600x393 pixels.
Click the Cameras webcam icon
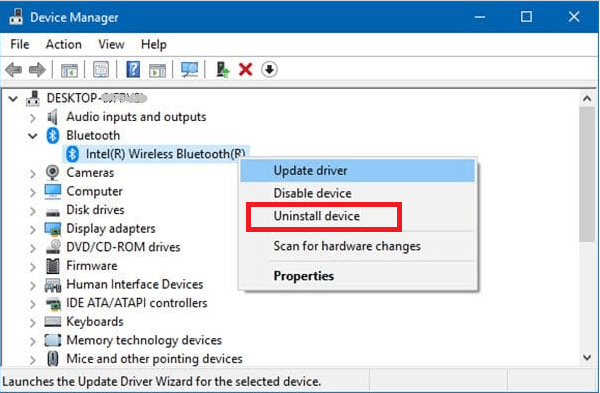pos(52,173)
